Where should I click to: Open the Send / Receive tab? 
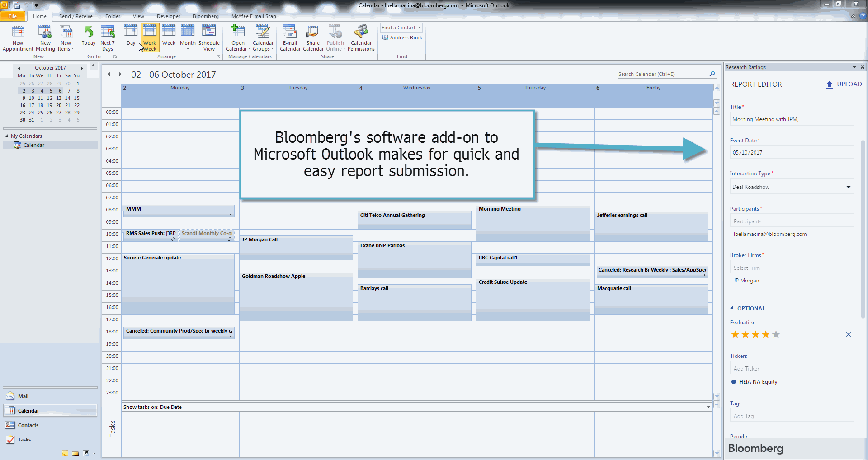pyautogui.click(x=75, y=16)
